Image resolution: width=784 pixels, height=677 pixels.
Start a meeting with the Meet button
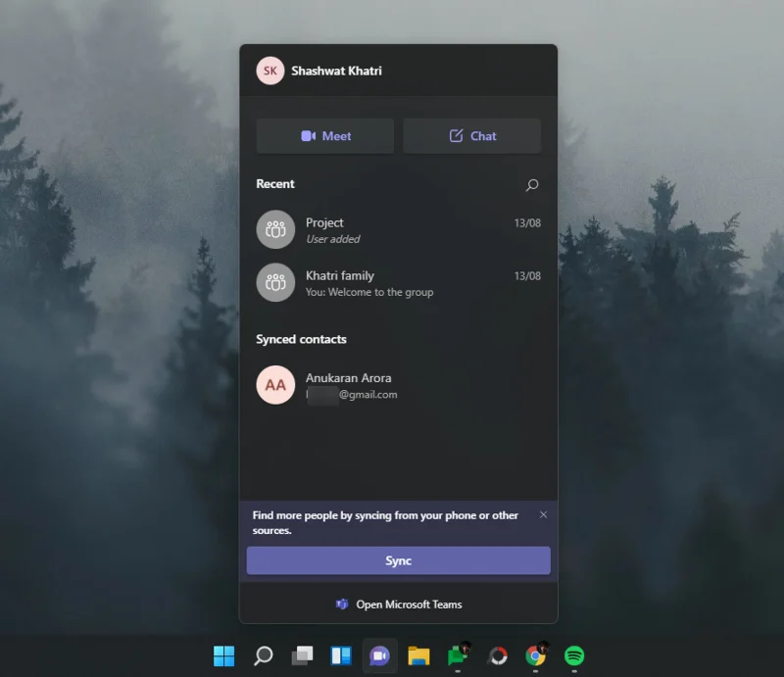coord(324,136)
